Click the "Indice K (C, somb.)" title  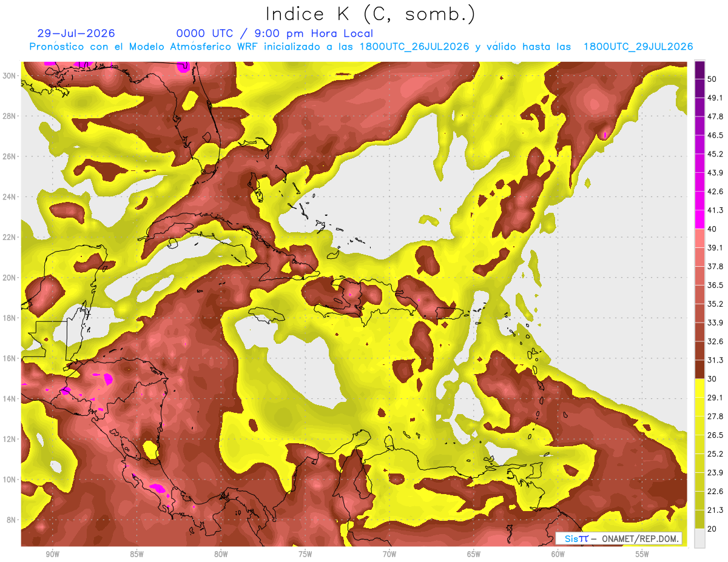[x=370, y=14]
